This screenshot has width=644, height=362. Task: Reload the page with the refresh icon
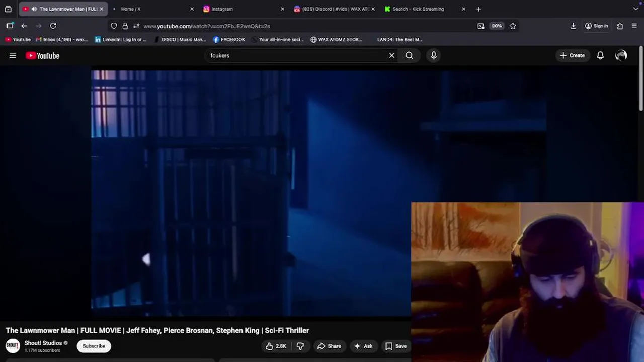[53, 26]
